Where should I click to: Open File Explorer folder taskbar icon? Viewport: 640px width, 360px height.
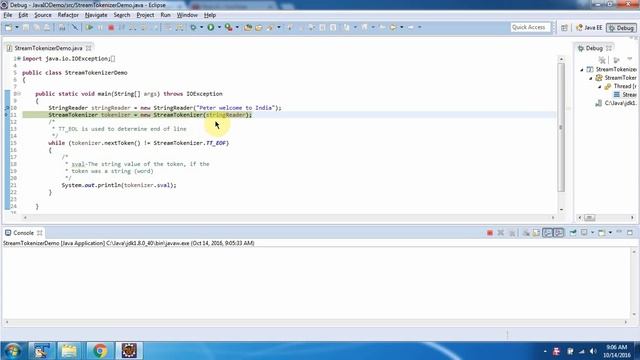pyautogui.click(x=69, y=351)
